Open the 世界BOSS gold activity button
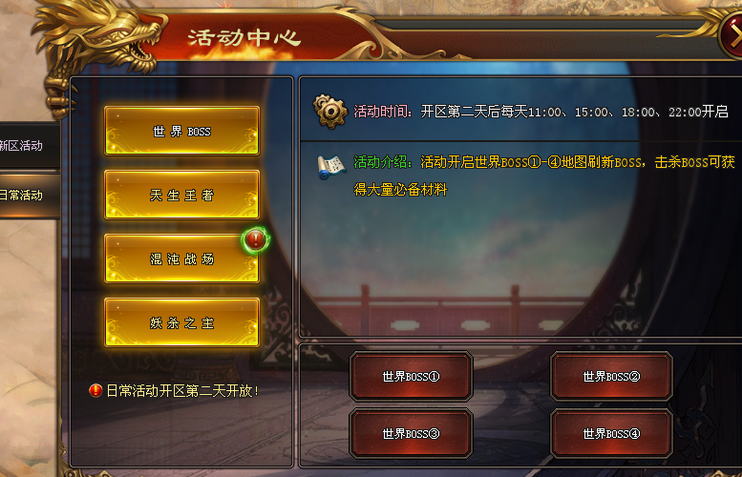Screen dimensions: 742x477 click(182, 131)
